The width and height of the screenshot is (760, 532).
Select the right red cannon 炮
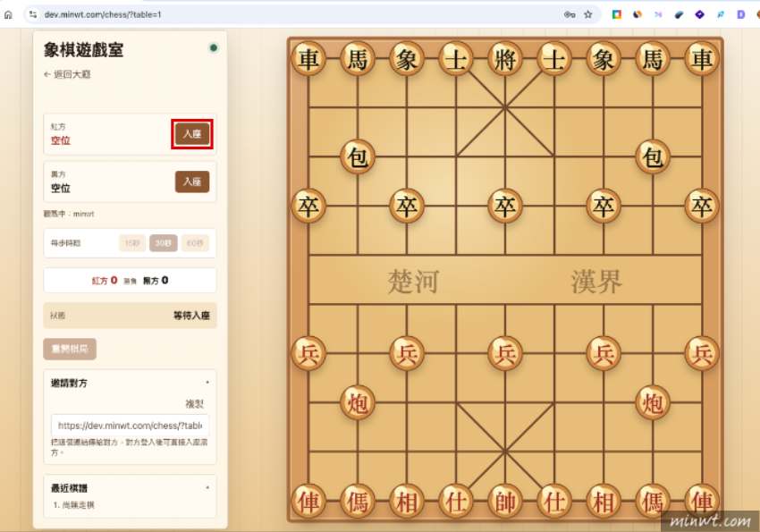coord(653,402)
